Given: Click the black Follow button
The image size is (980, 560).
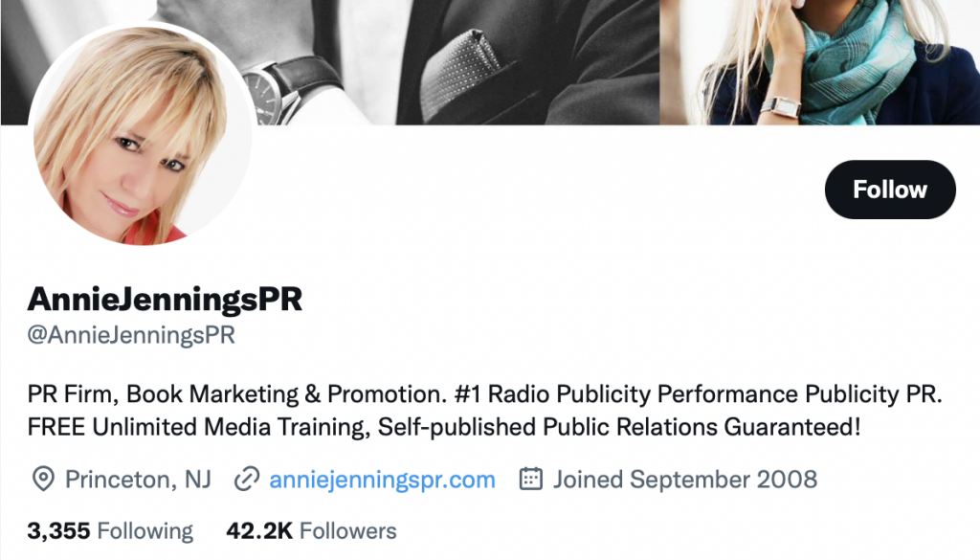Looking at the screenshot, I should [x=890, y=190].
